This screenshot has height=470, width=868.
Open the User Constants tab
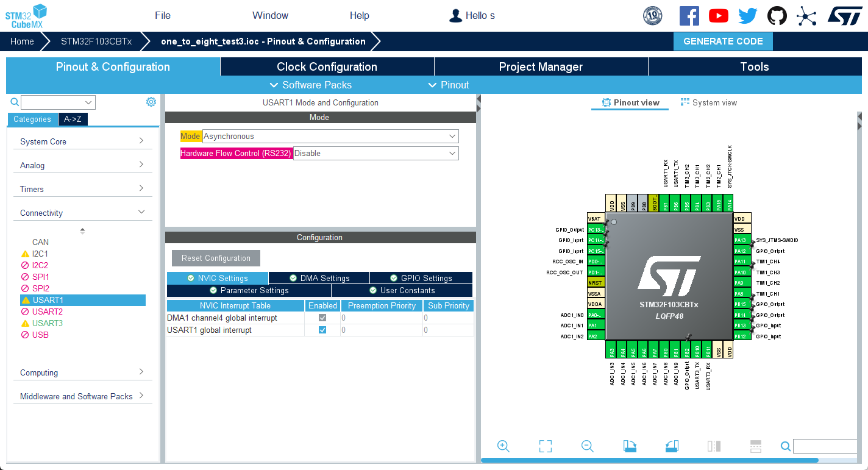(402, 290)
